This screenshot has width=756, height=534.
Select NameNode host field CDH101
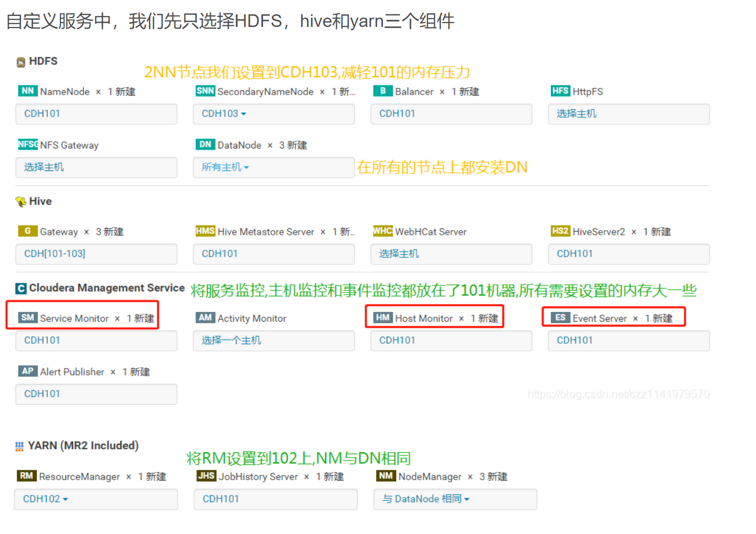[x=96, y=114]
